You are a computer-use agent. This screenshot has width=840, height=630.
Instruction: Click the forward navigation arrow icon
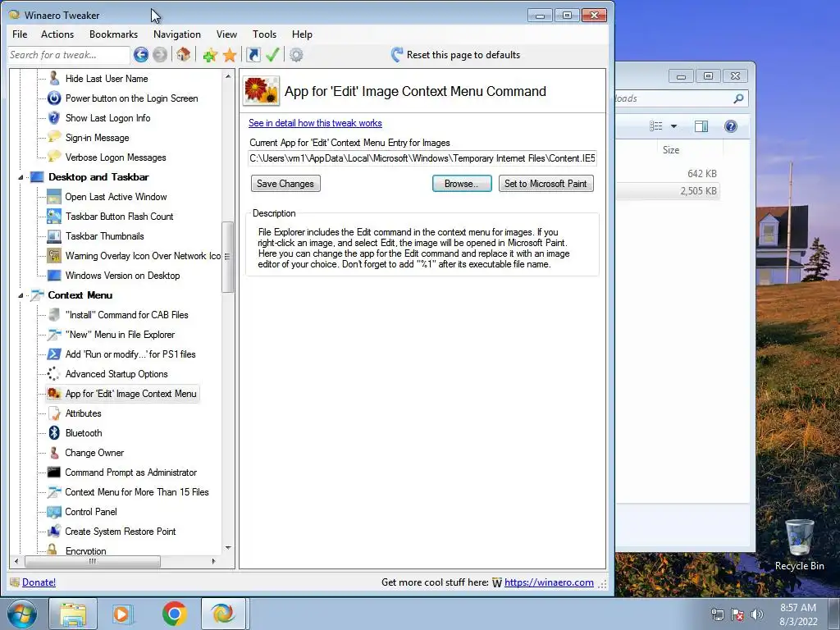pyautogui.click(x=160, y=55)
